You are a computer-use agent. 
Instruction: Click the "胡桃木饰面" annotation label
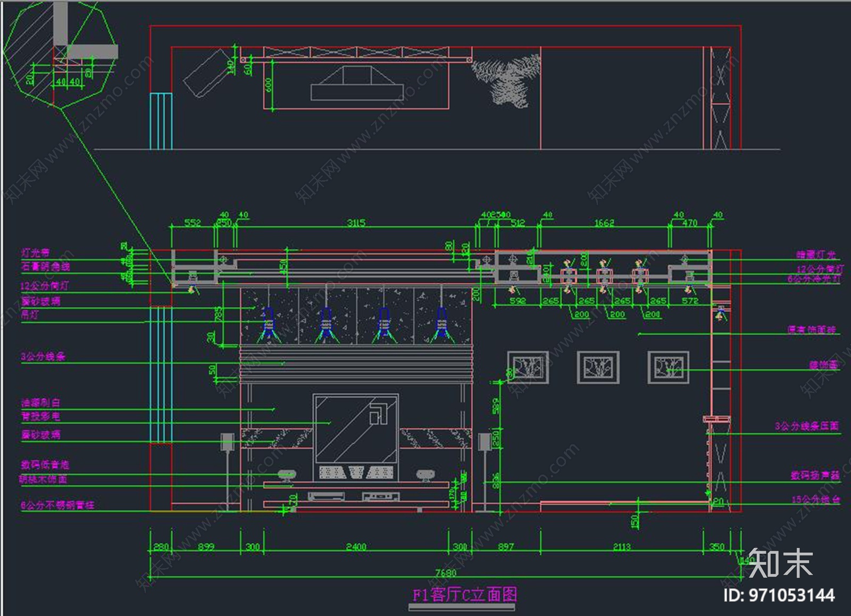click(43, 479)
